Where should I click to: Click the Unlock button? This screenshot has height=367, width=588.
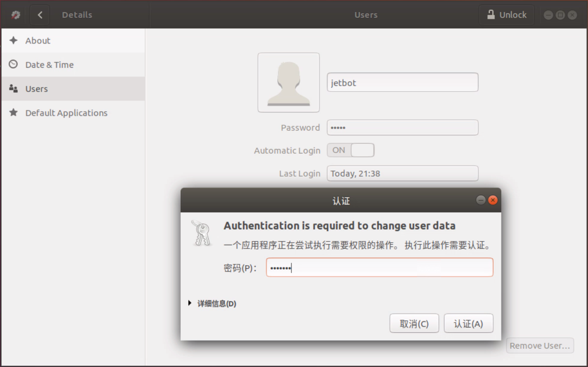coord(506,15)
